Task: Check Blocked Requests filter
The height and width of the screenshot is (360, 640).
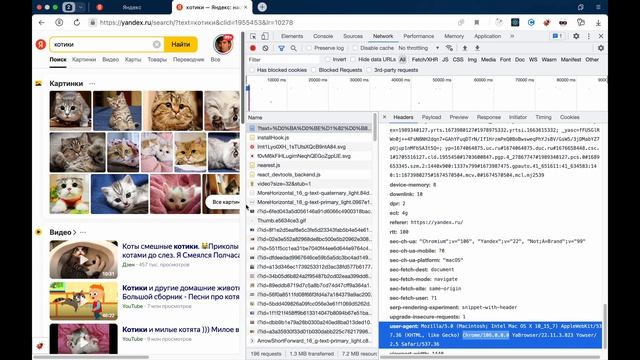Action: point(313,70)
